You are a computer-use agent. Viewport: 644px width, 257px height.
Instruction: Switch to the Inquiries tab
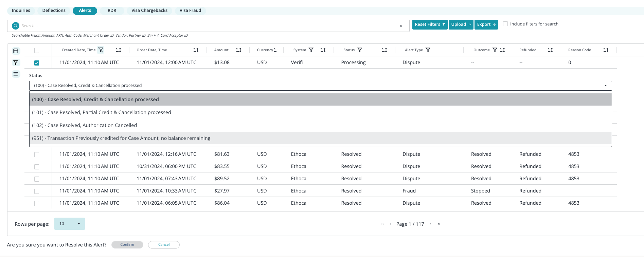[x=21, y=11]
